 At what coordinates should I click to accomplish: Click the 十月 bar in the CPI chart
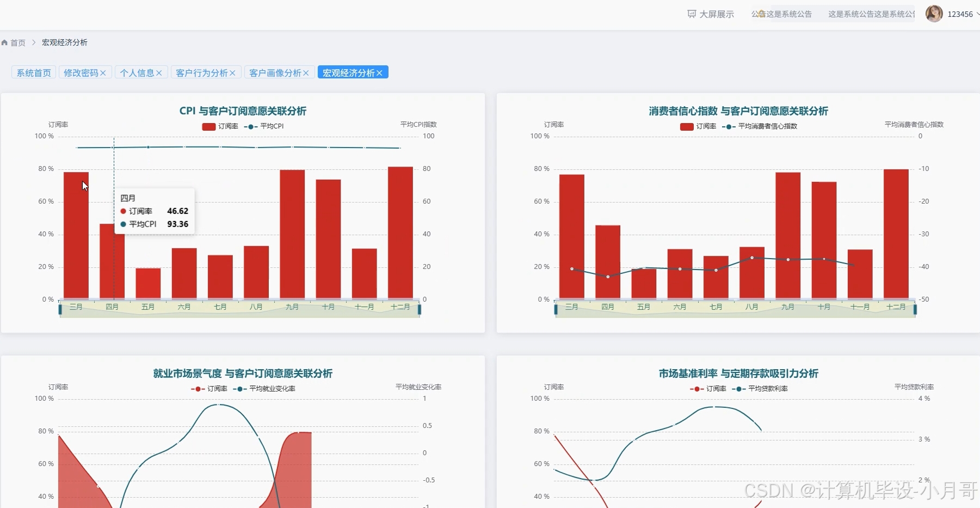click(328, 240)
